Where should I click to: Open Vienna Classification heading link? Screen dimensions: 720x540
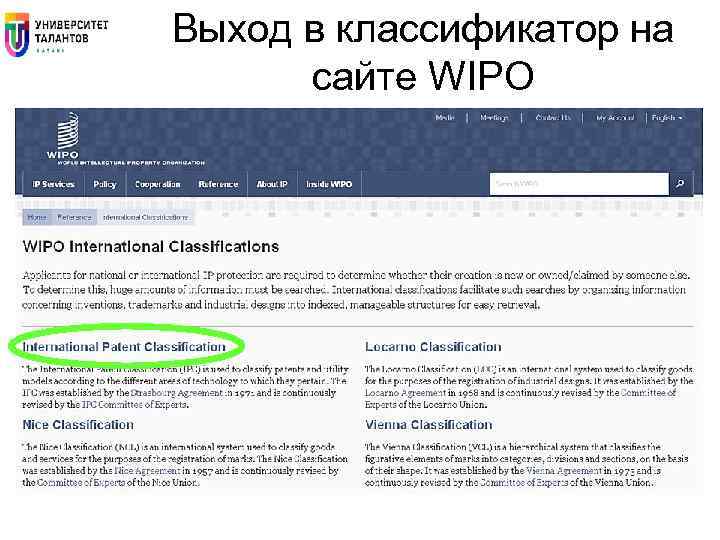428,425
